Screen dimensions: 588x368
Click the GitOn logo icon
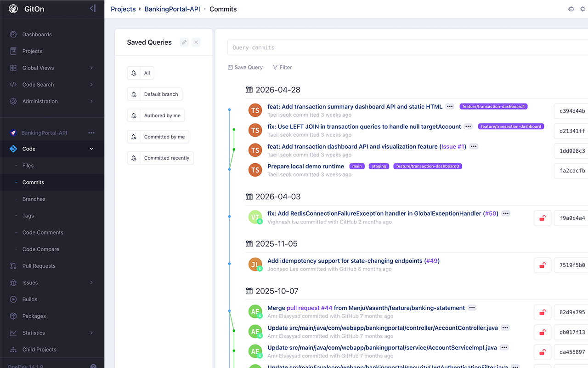pyautogui.click(x=13, y=9)
